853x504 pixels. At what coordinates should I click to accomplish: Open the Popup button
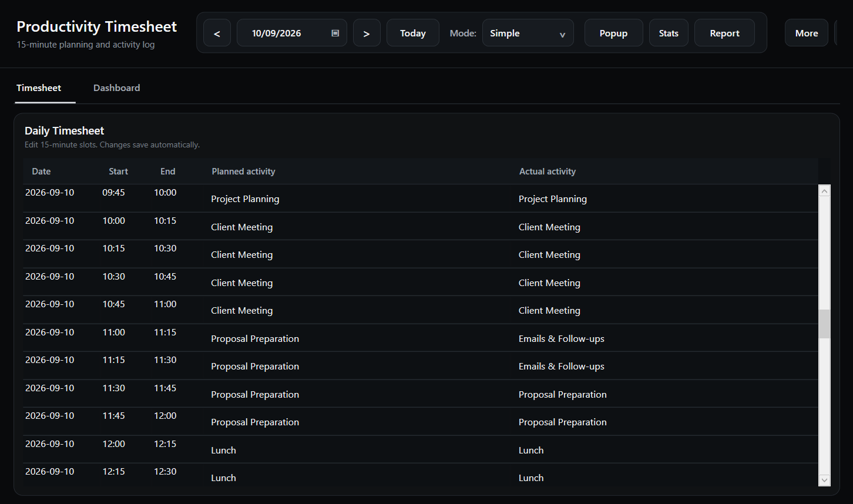(x=614, y=33)
